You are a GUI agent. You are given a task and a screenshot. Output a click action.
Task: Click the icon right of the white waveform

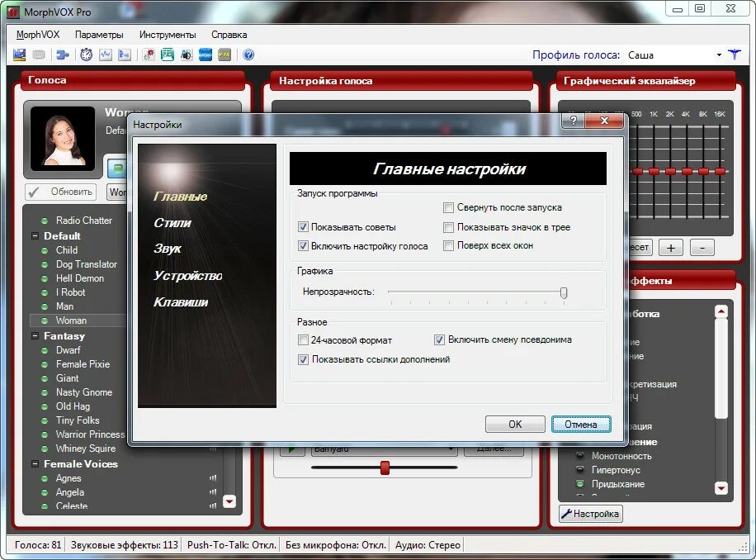[x=125, y=55]
